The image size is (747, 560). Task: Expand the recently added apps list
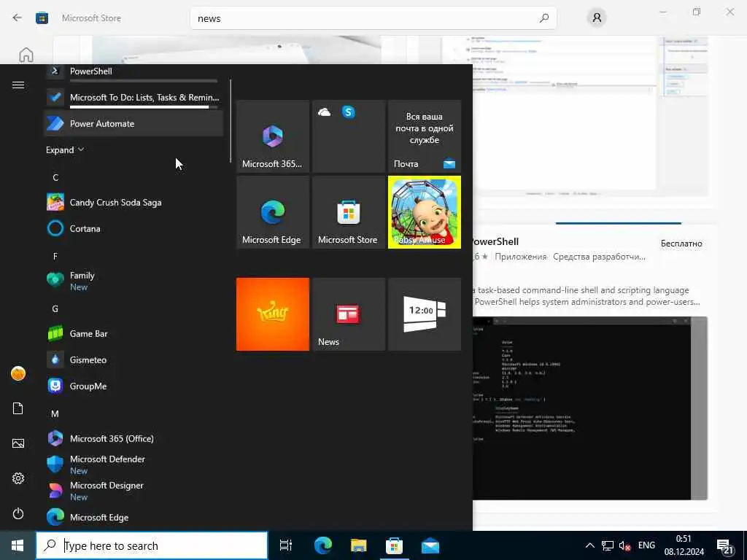(65, 149)
